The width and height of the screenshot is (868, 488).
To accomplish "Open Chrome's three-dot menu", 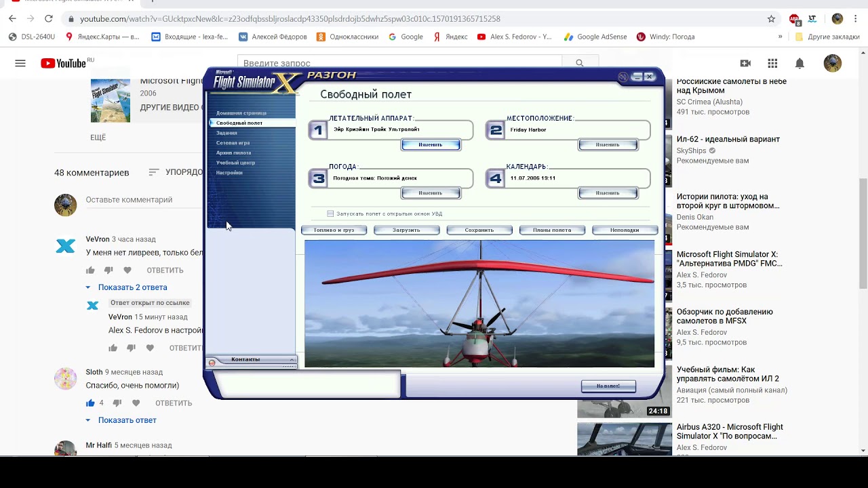I will 856,18.
